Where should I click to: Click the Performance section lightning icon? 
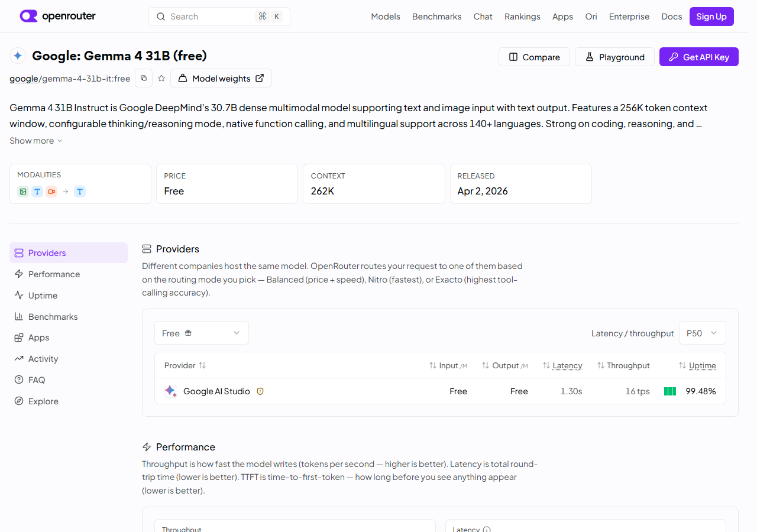[x=147, y=447]
